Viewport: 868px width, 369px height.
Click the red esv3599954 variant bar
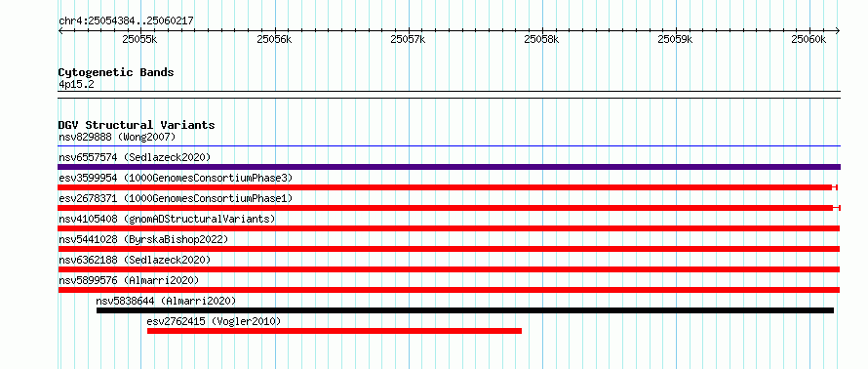point(448,187)
